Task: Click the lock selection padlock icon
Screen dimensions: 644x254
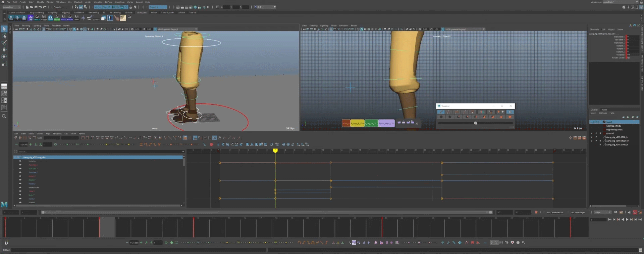Action: coord(130,7)
